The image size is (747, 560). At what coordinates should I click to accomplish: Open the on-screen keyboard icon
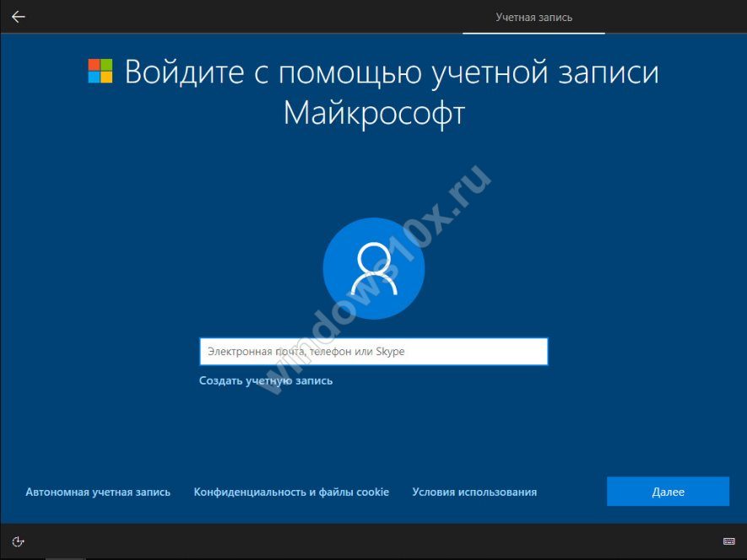(x=728, y=541)
